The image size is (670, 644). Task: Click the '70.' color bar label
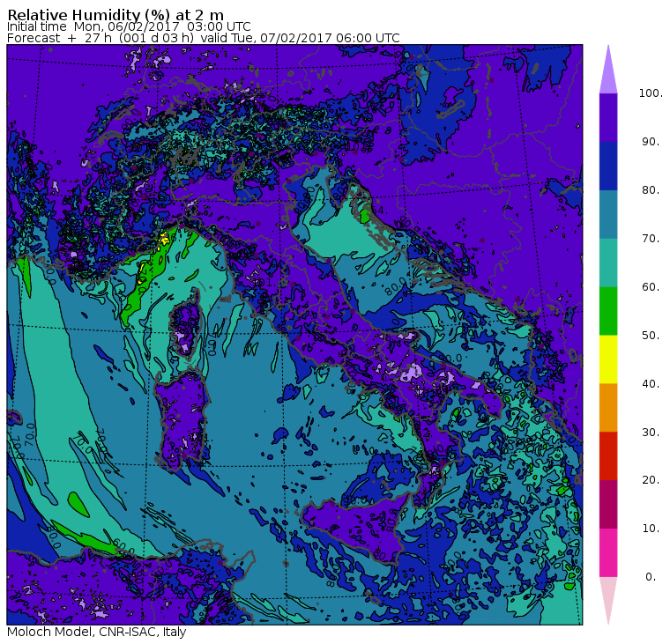tap(651, 238)
